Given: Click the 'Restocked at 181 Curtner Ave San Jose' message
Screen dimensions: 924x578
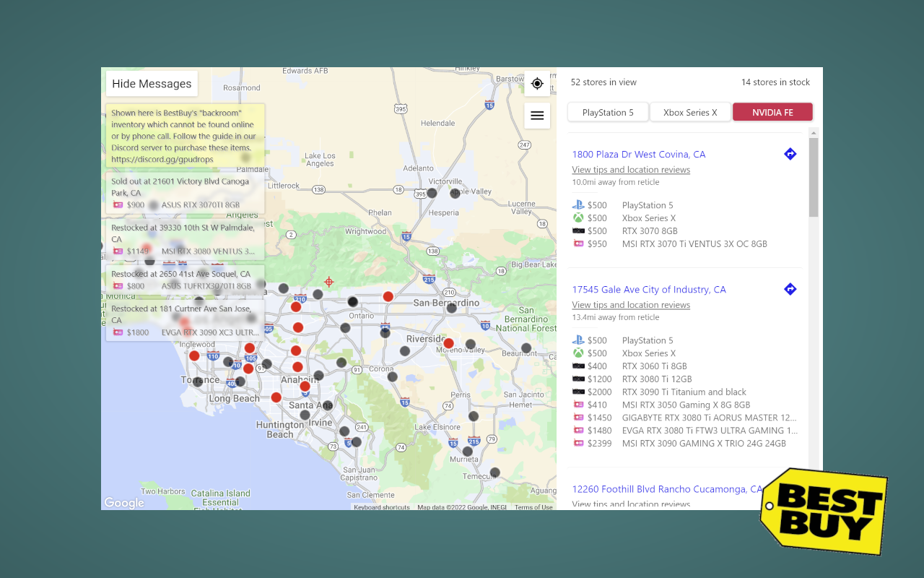Looking at the screenshot, I should click(x=185, y=320).
